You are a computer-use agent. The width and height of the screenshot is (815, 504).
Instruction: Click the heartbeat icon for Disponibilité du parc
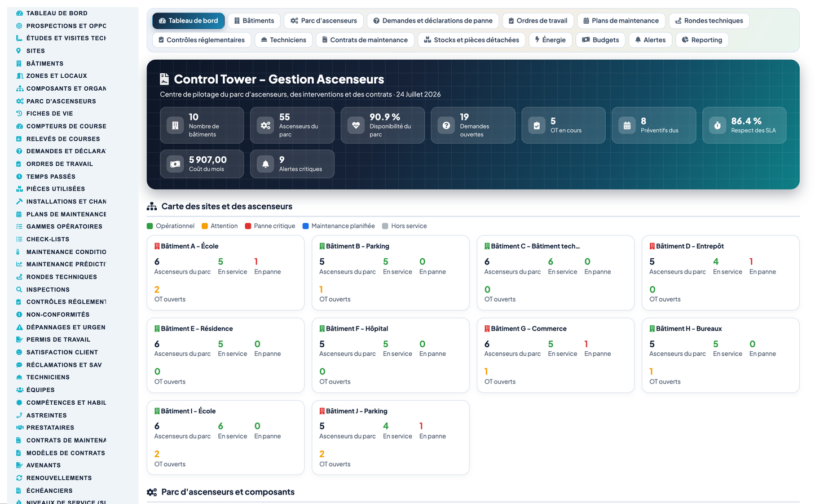[x=356, y=126]
